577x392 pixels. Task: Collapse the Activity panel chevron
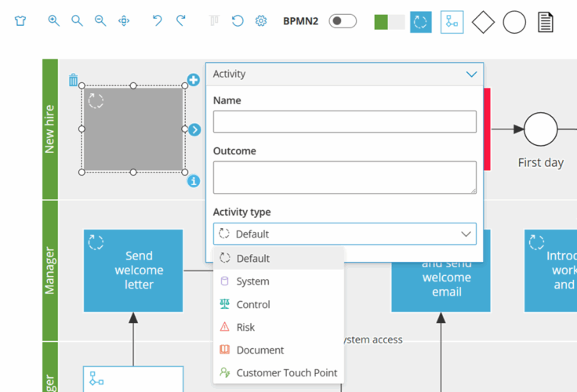(x=471, y=74)
